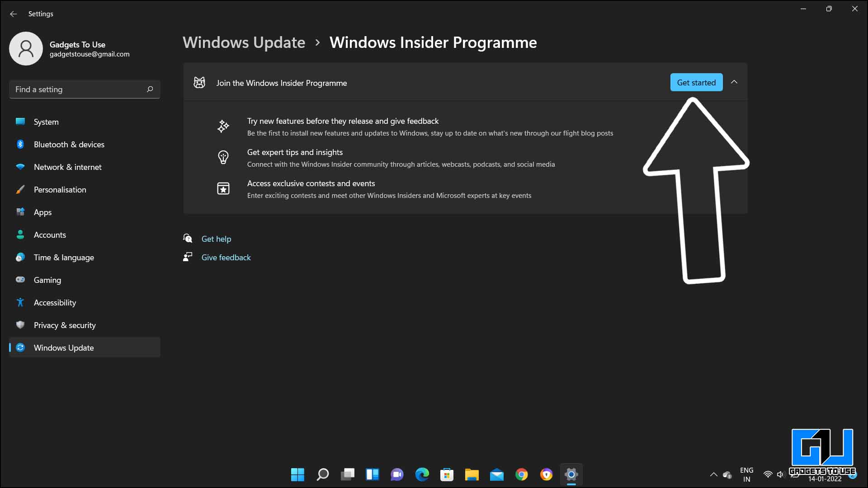
Task: Click Windows Update in the breadcrumb
Action: pos(244,42)
